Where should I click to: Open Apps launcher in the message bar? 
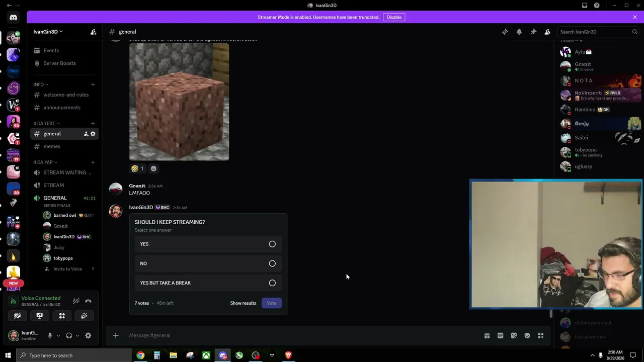(x=541, y=335)
